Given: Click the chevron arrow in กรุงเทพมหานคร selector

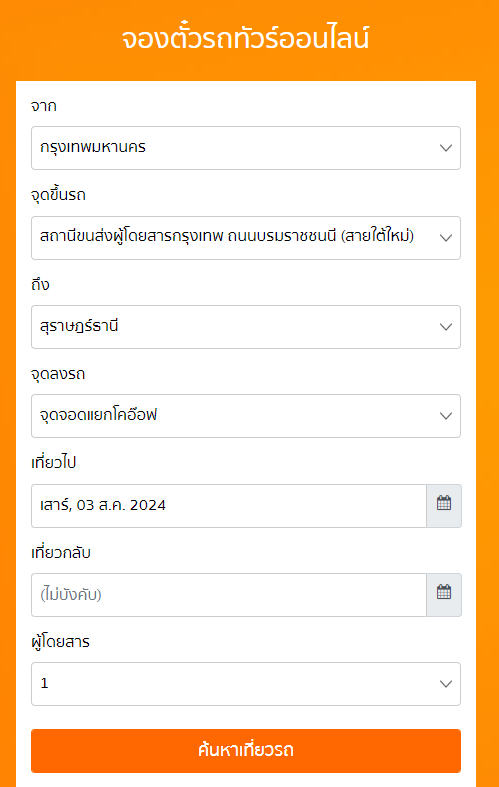Looking at the screenshot, I should 446,148.
